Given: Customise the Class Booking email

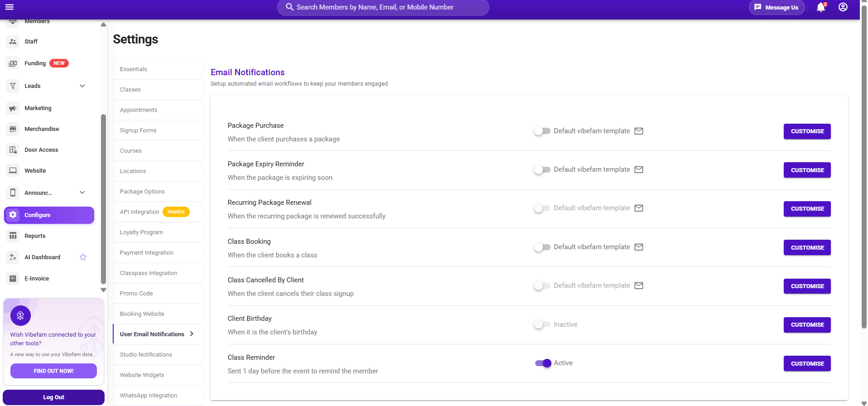Looking at the screenshot, I should (x=807, y=247).
